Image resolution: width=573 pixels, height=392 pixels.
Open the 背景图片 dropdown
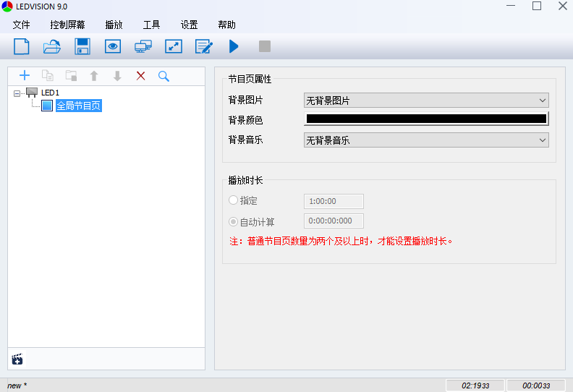click(x=425, y=101)
